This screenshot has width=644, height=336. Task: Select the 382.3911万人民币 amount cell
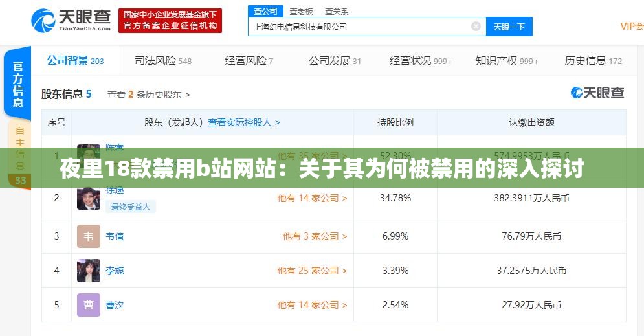click(x=531, y=198)
